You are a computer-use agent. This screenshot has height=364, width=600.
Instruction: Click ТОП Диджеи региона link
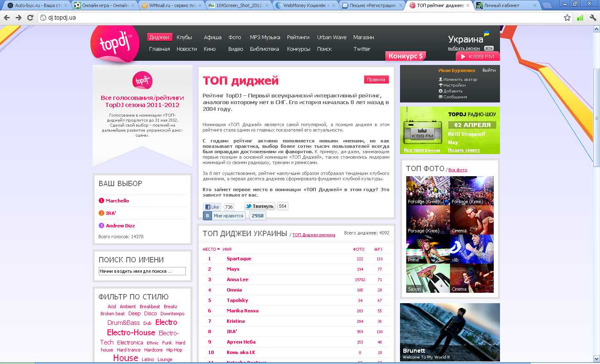tap(313, 235)
